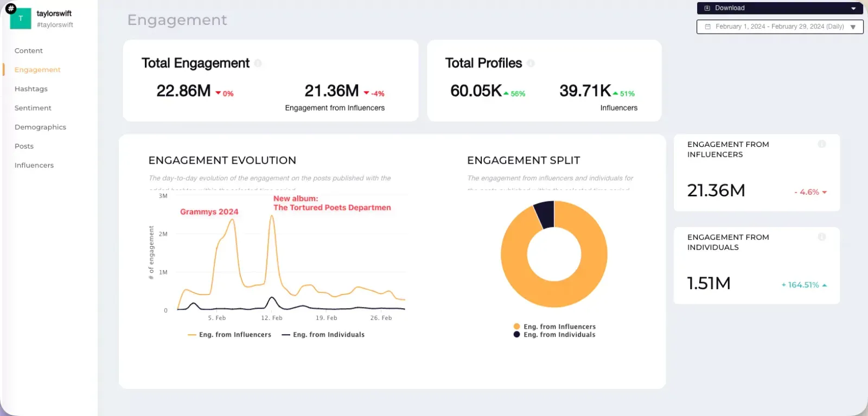The image size is (868, 416).
Task: Expand date range dropdown arrow
Action: click(853, 27)
